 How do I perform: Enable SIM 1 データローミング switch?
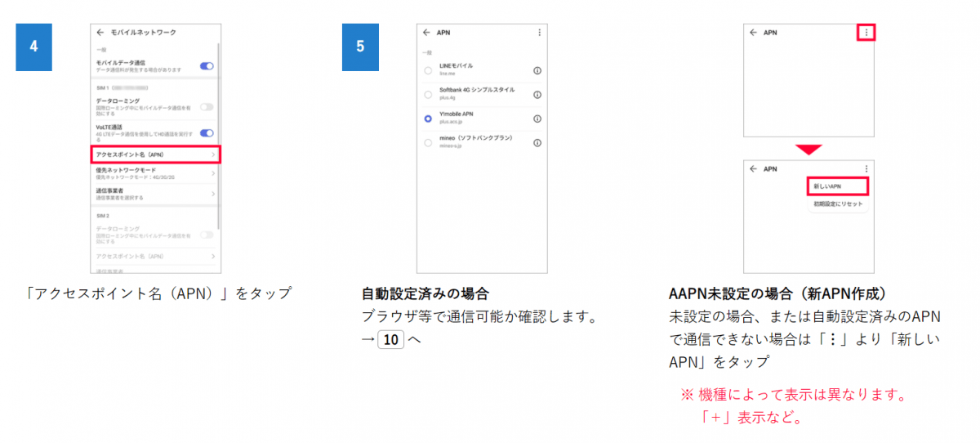point(207,106)
